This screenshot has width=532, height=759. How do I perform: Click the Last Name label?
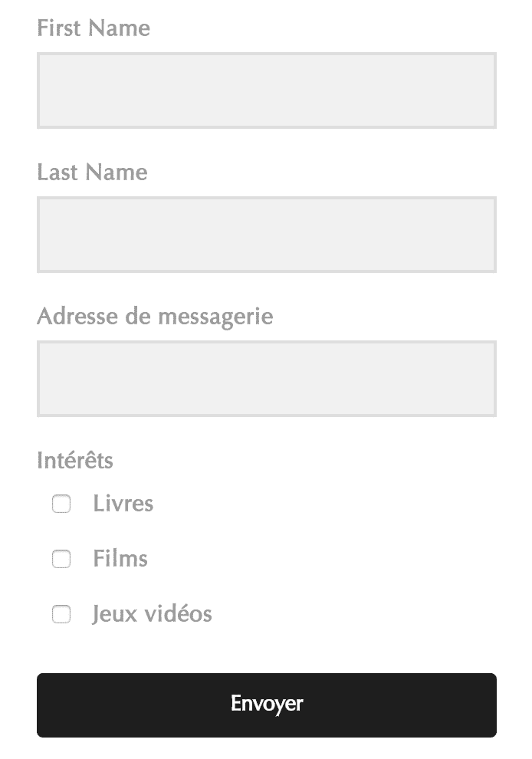pyautogui.click(x=92, y=172)
